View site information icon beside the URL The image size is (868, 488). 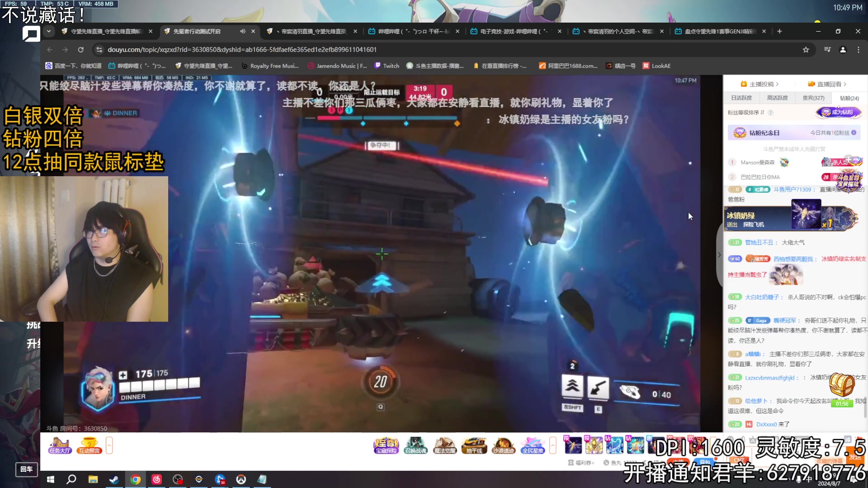(99, 50)
